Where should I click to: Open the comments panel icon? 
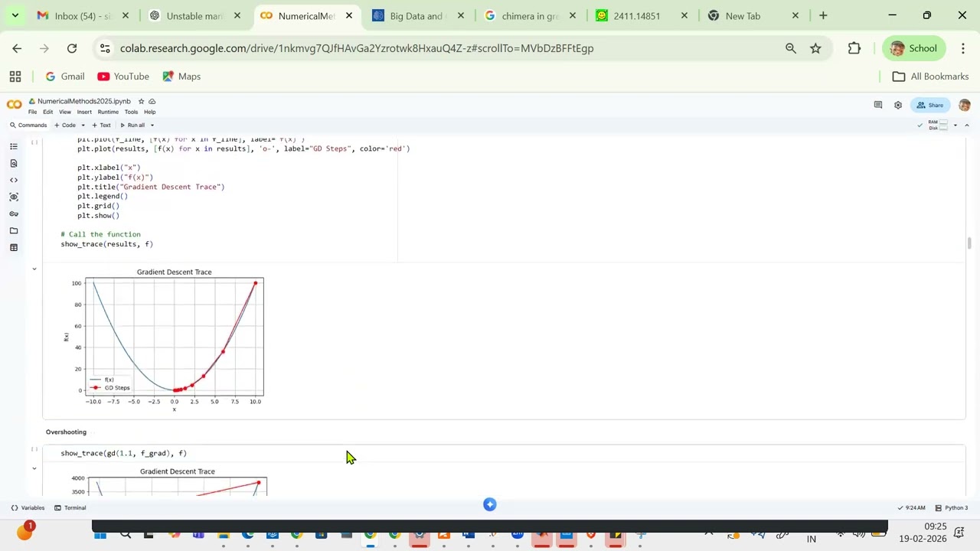click(x=878, y=105)
